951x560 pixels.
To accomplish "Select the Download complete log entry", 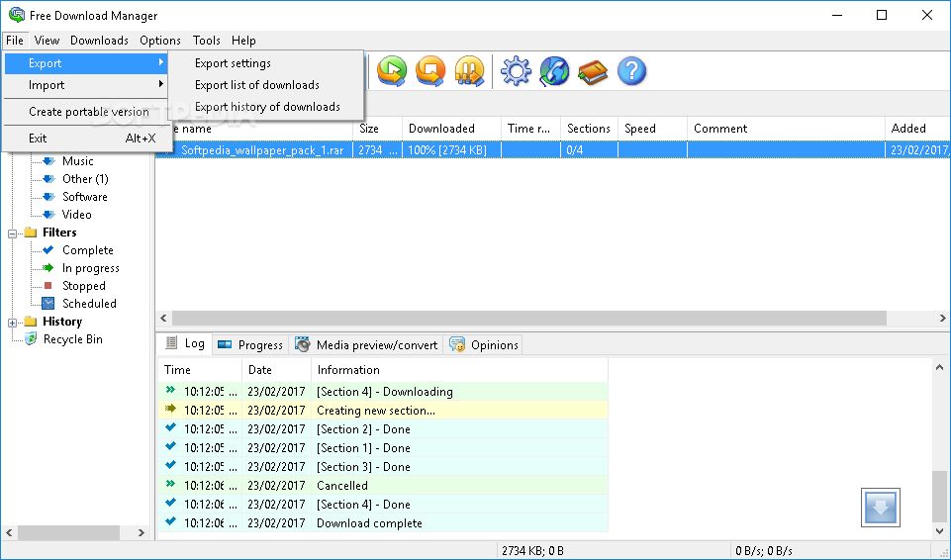I will pos(383,523).
